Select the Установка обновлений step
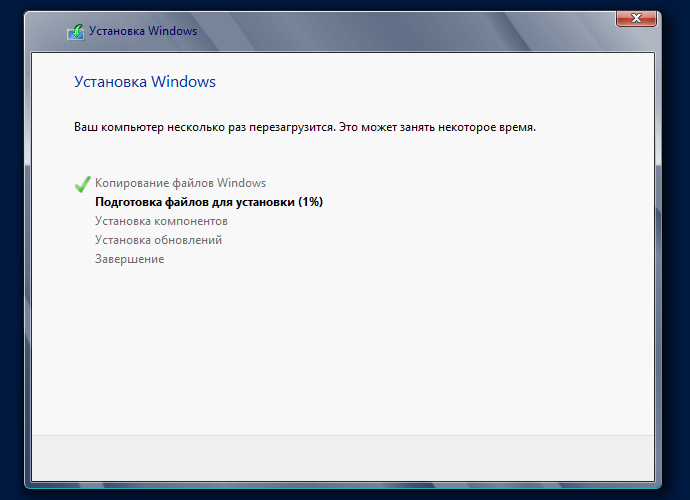This screenshot has height=500, width=690. coord(158,240)
